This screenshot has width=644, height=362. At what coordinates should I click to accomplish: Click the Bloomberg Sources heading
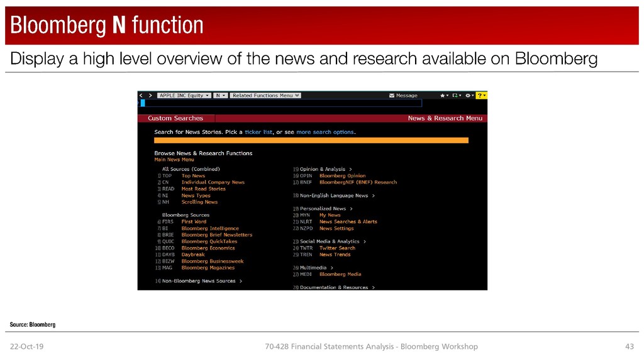(x=186, y=215)
